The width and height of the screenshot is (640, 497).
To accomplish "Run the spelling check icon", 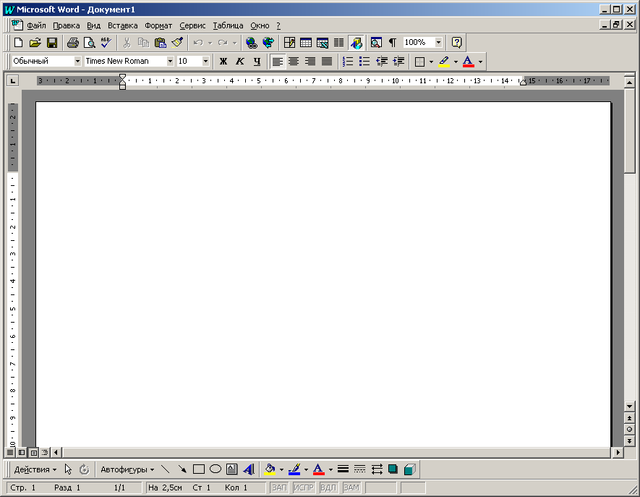I will [x=106, y=42].
